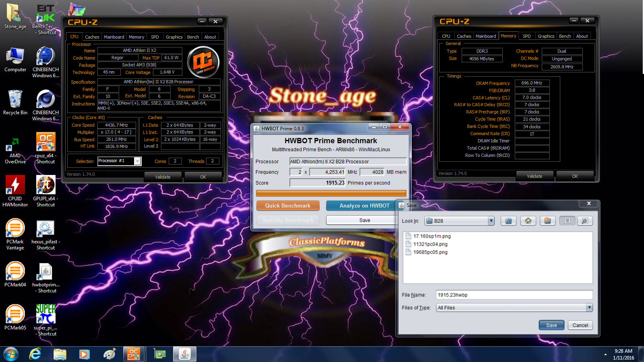This screenshot has width=644, height=362.
Task: Open BenchTec shortcut icon
Action: (45, 19)
